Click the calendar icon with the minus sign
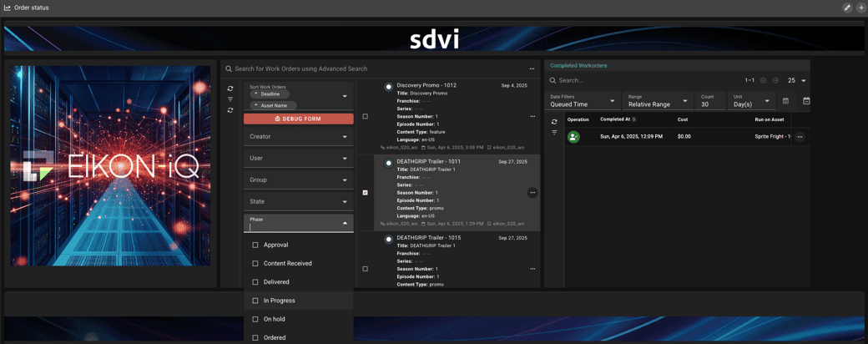Viewport: 868px width, 344px height. coord(806,101)
